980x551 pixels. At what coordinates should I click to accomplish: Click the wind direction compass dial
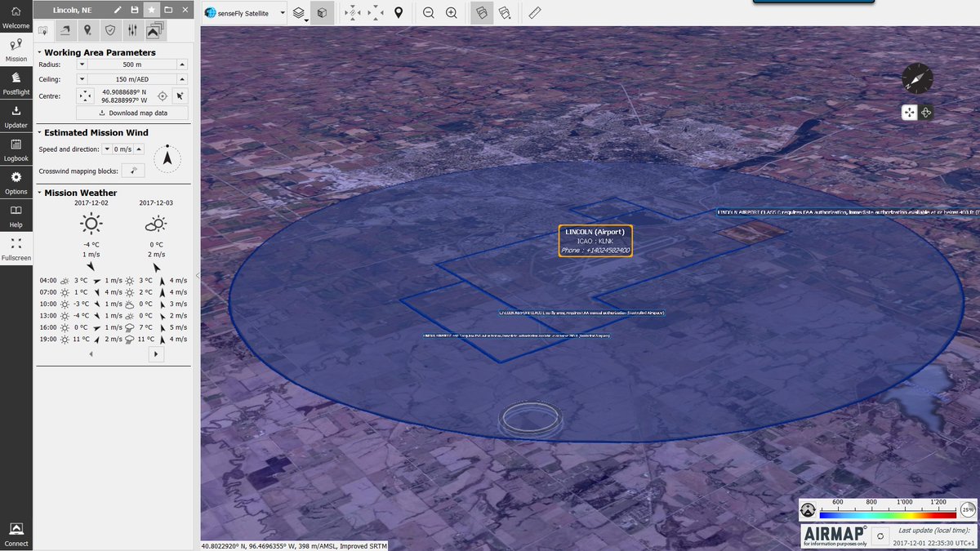tap(167, 158)
